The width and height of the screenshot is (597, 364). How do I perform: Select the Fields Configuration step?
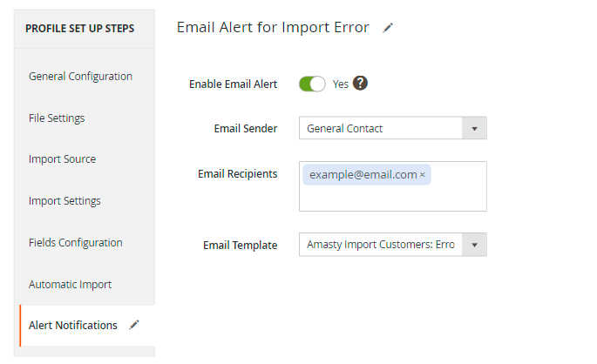[75, 243]
